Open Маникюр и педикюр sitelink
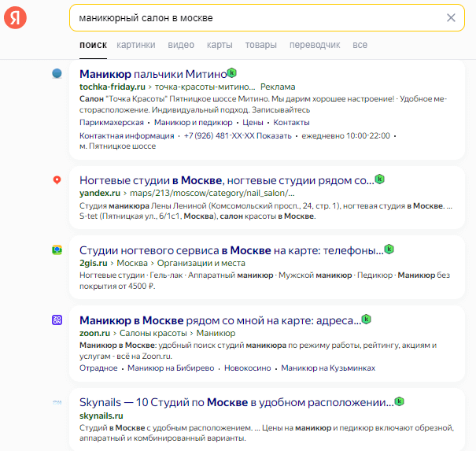476x451 pixels. [193, 123]
